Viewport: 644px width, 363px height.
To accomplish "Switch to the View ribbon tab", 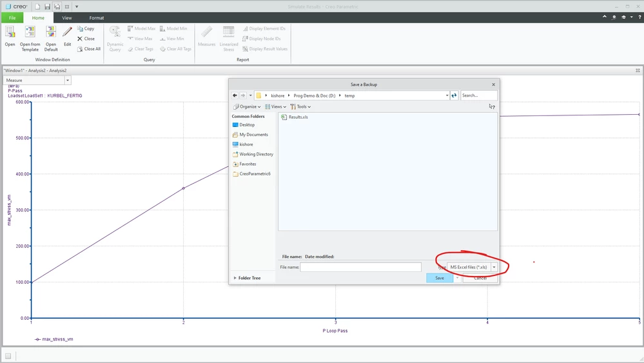I will click(67, 17).
